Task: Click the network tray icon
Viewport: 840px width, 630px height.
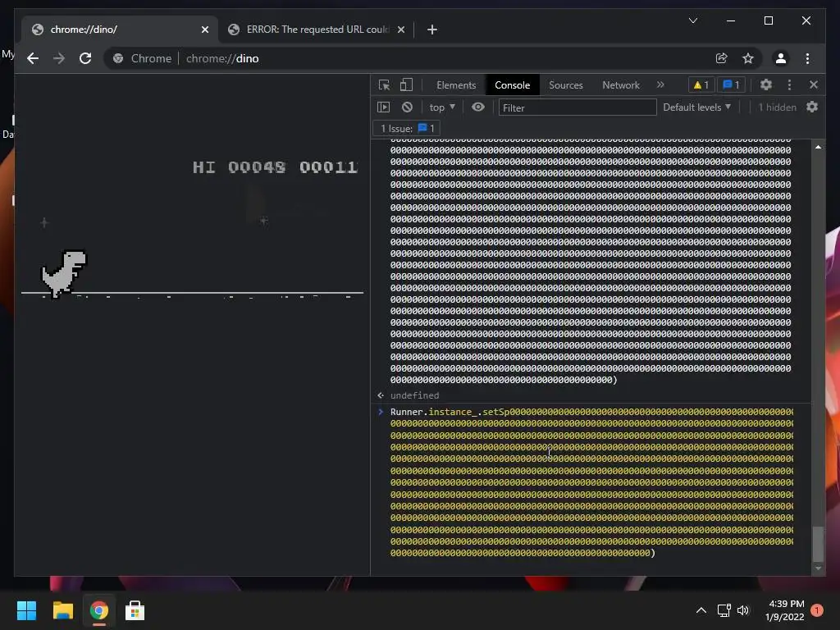Action: (724, 610)
